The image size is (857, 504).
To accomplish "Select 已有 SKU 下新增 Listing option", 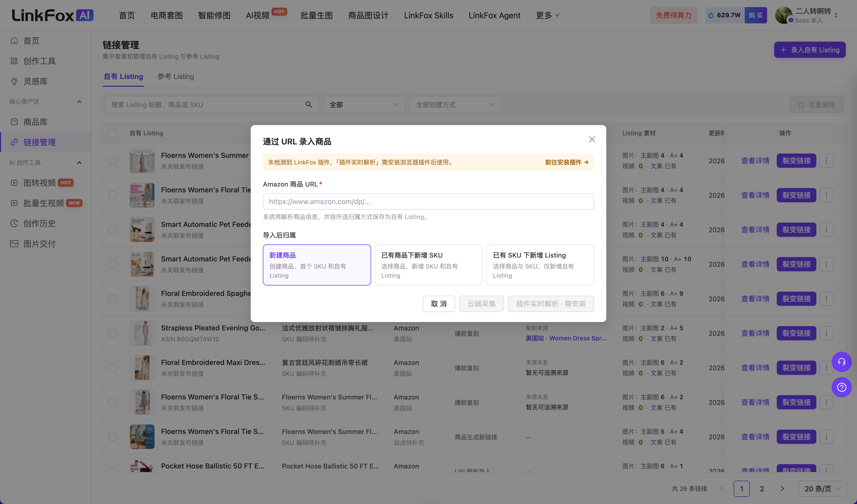I will [x=540, y=265].
